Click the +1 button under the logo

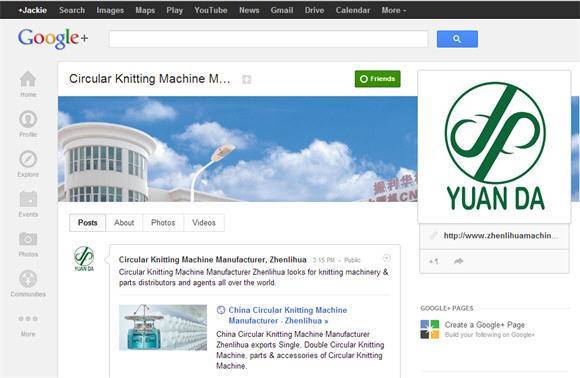click(x=434, y=261)
